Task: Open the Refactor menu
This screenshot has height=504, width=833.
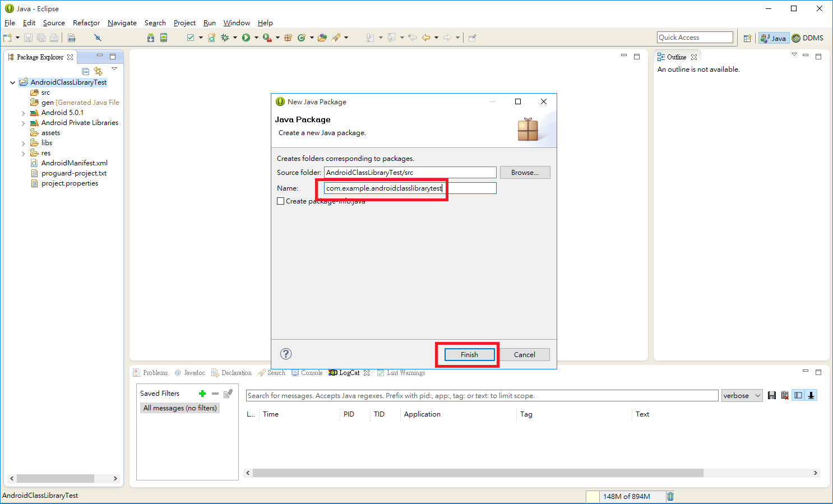Action: tap(86, 23)
